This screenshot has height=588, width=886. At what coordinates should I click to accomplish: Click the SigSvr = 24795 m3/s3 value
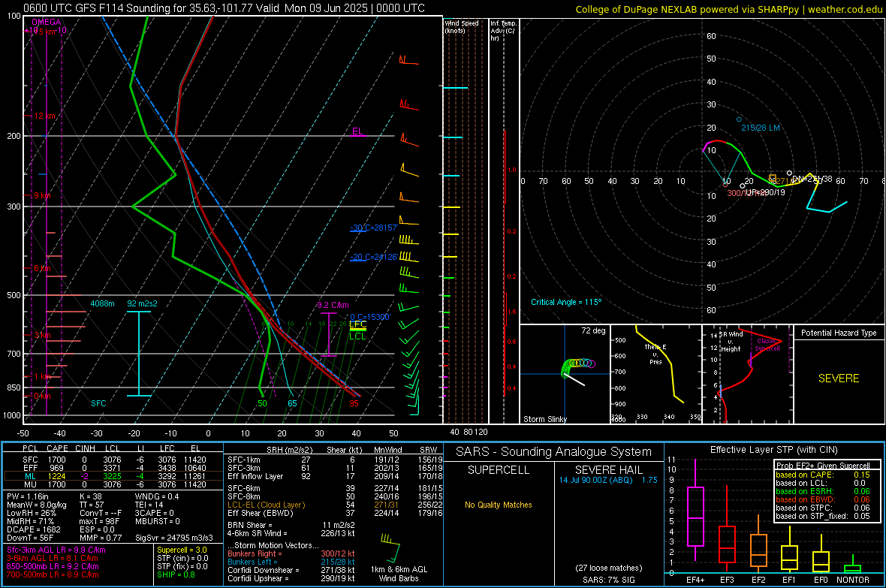174,538
